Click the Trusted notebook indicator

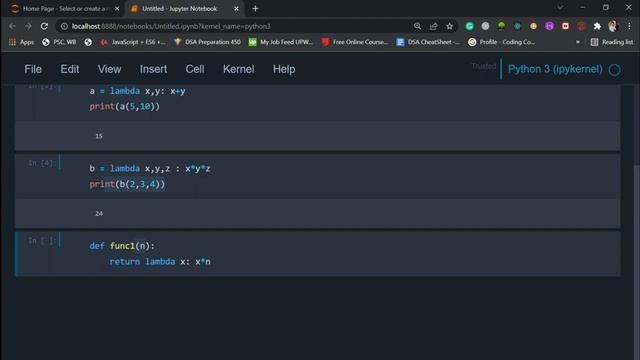pyautogui.click(x=484, y=66)
